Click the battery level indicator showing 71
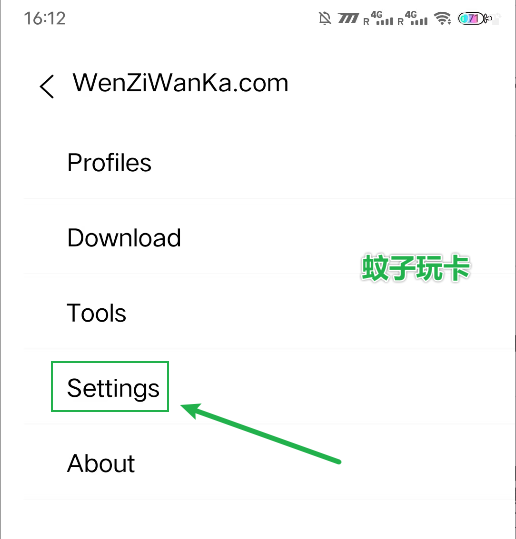Image resolution: width=516 pixels, height=539 pixels. (x=471, y=19)
